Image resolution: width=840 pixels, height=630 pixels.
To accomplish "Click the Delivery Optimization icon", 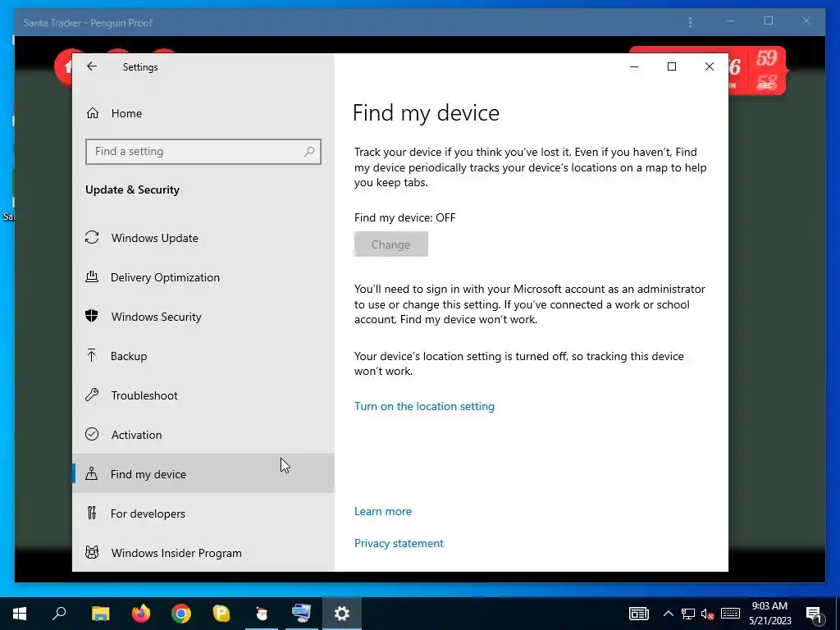I will point(92,276).
